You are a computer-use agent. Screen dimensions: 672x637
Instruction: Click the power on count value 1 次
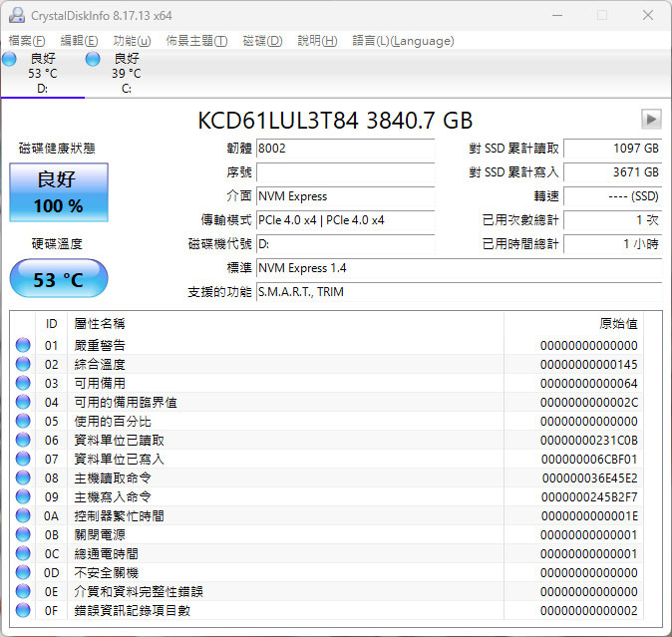coord(613,220)
